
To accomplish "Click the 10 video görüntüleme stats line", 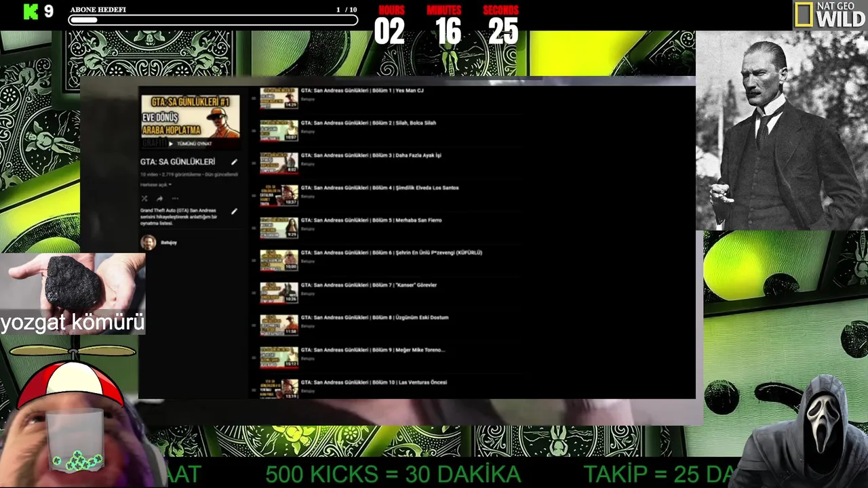I will coord(189,174).
